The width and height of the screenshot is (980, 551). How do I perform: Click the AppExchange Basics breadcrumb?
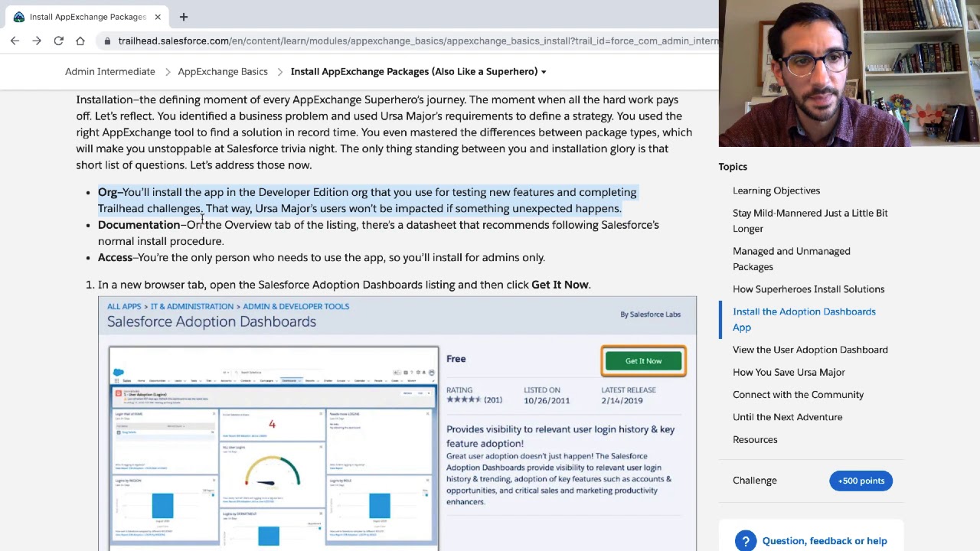[x=223, y=71]
